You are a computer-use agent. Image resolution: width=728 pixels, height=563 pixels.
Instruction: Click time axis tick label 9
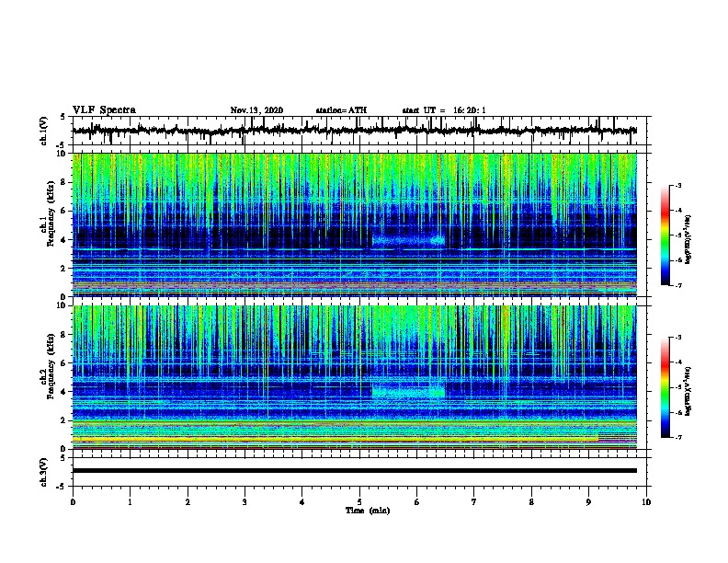[x=588, y=502]
